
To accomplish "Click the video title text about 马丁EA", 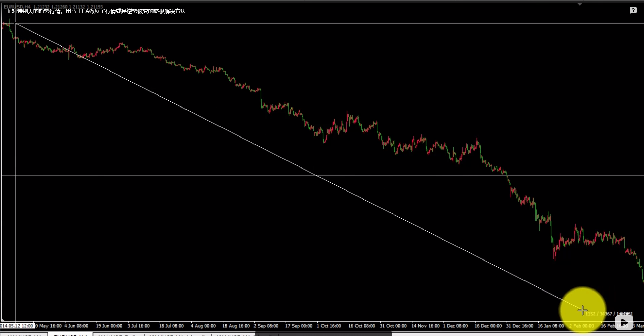I will click(96, 11).
